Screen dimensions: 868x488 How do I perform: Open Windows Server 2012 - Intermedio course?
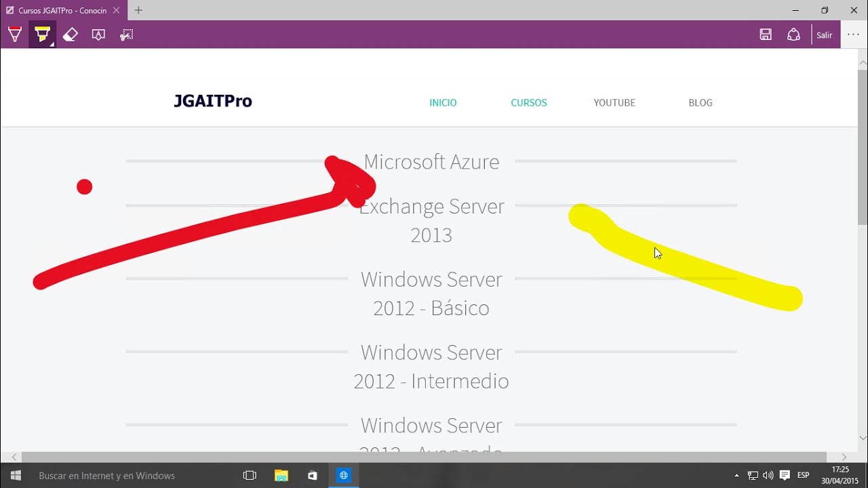[431, 367]
